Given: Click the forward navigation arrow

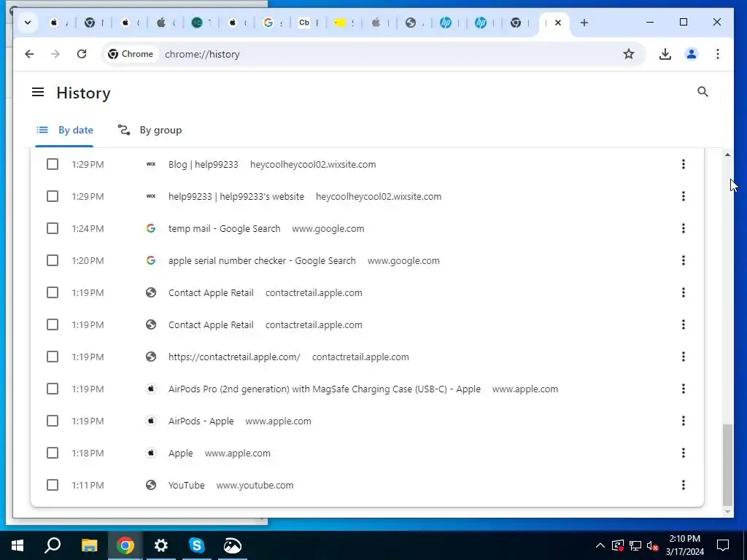Looking at the screenshot, I should click(55, 54).
